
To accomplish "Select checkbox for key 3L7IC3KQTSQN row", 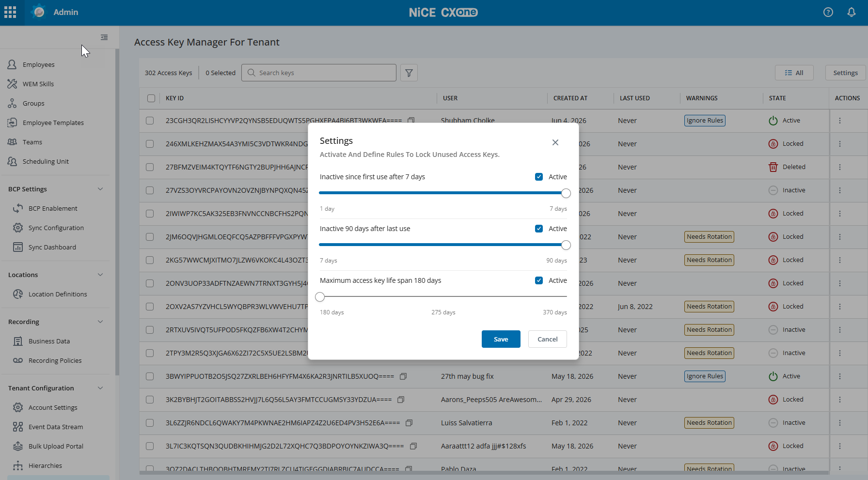I will 150,446.
